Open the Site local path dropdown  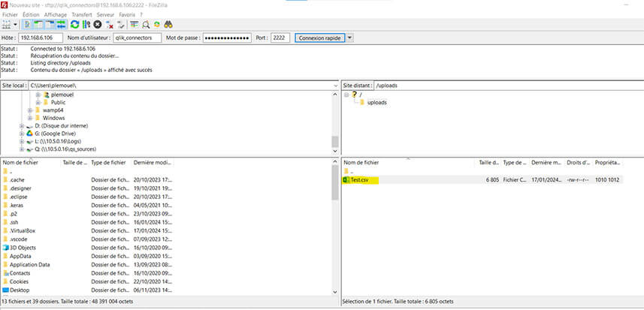(x=336, y=86)
